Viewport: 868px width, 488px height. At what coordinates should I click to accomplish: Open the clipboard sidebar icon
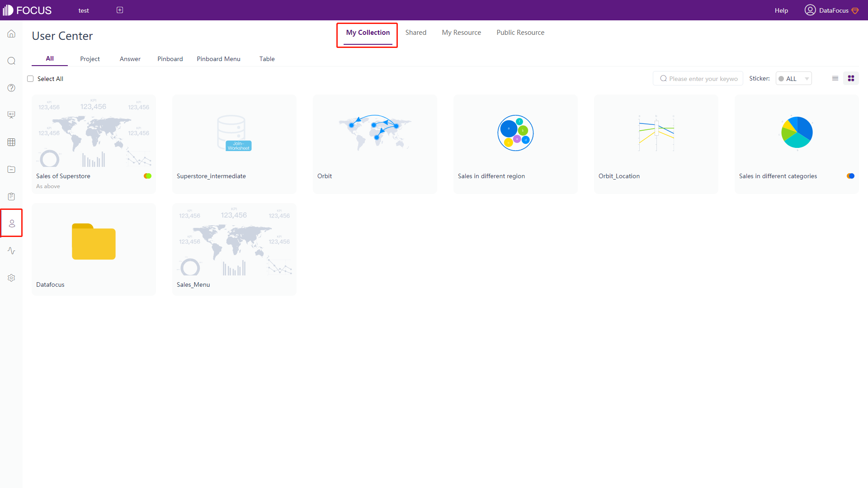(x=11, y=196)
